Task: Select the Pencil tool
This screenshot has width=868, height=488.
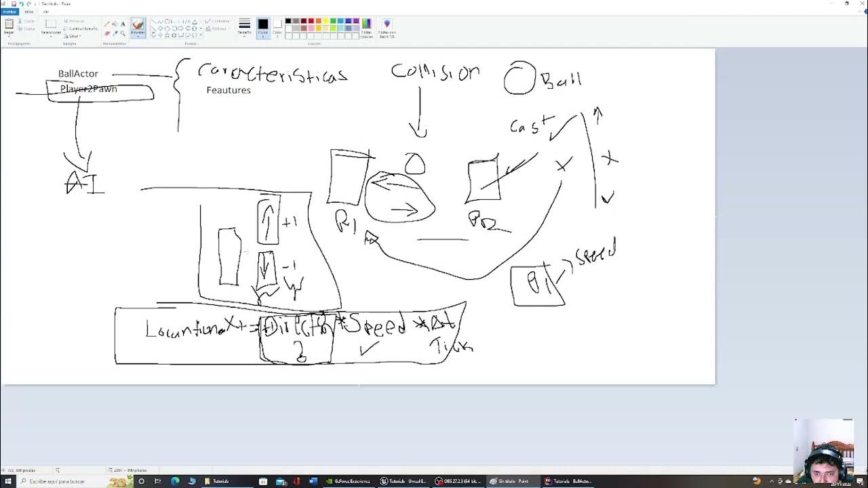Action: tap(106, 24)
